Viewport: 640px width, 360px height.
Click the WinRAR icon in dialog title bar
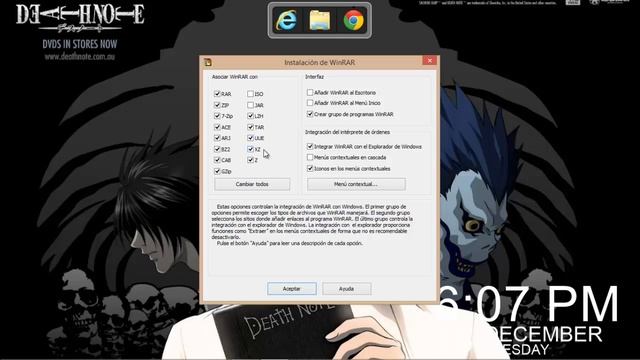[x=208, y=62]
